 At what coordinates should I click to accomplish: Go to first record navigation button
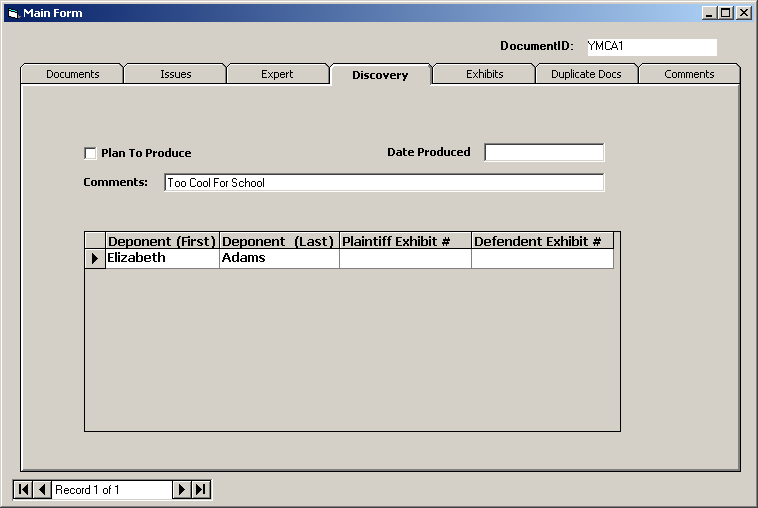coord(23,489)
